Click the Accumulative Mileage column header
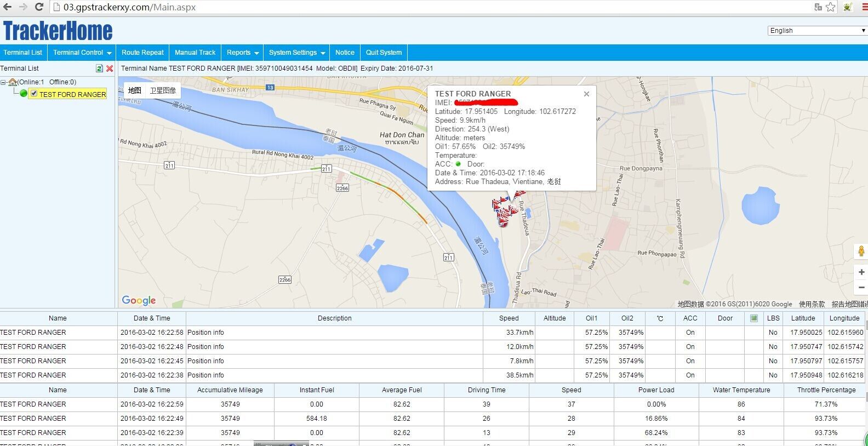The image size is (868, 446). coord(230,390)
